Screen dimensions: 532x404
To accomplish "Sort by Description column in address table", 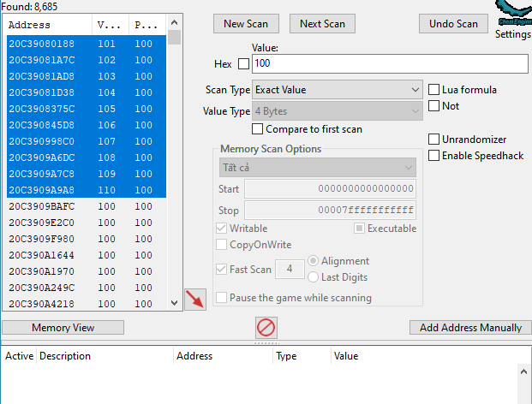I will [x=103, y=356].
